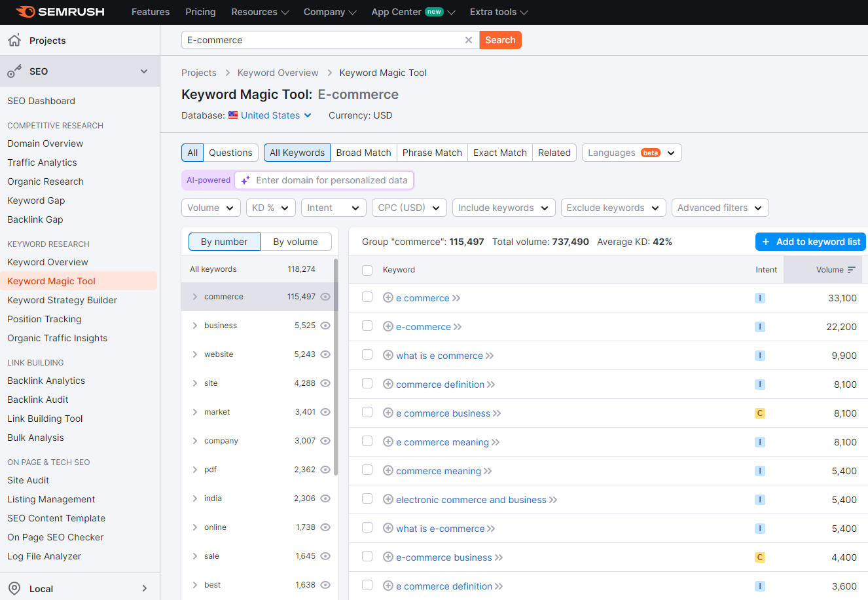Add 'e-commerce' keyword via plus icon
Screen dimensions: 868x600
tap(388, 327)
